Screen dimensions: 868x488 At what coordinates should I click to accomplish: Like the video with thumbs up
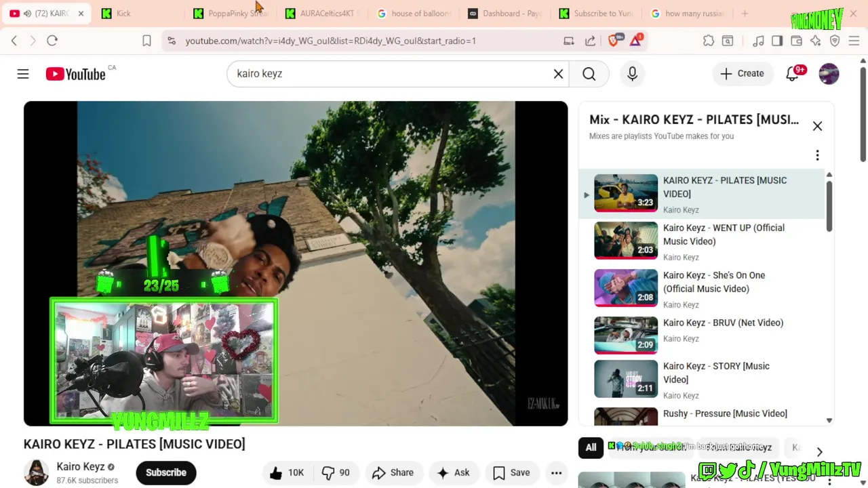click(x=286, y=473)
